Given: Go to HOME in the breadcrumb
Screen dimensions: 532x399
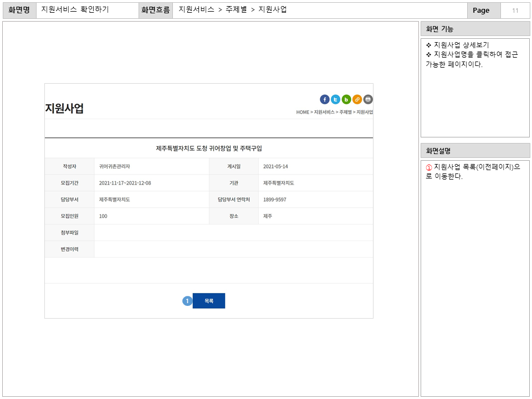Looking at the screenshot, I should 302,112.
